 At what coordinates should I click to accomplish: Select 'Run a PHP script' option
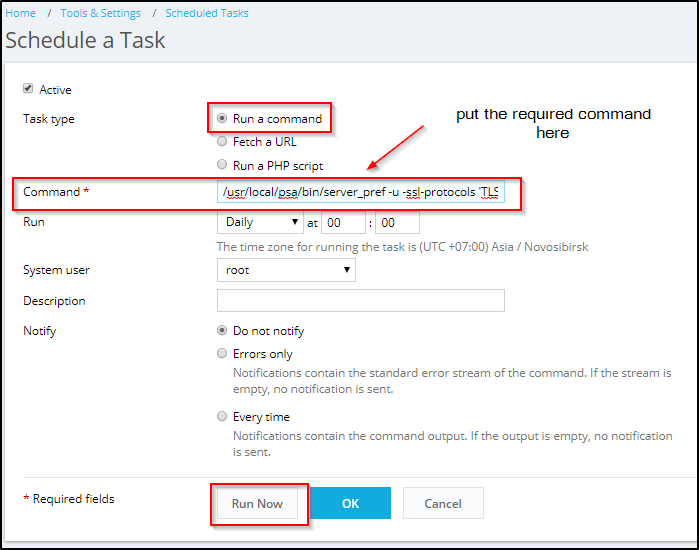tap(222, 165)
